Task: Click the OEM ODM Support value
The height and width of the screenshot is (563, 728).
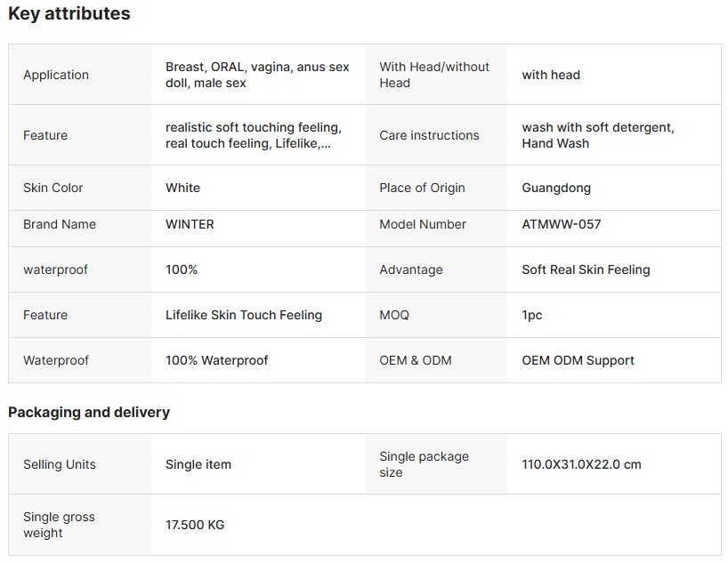Action: (578, 360)
